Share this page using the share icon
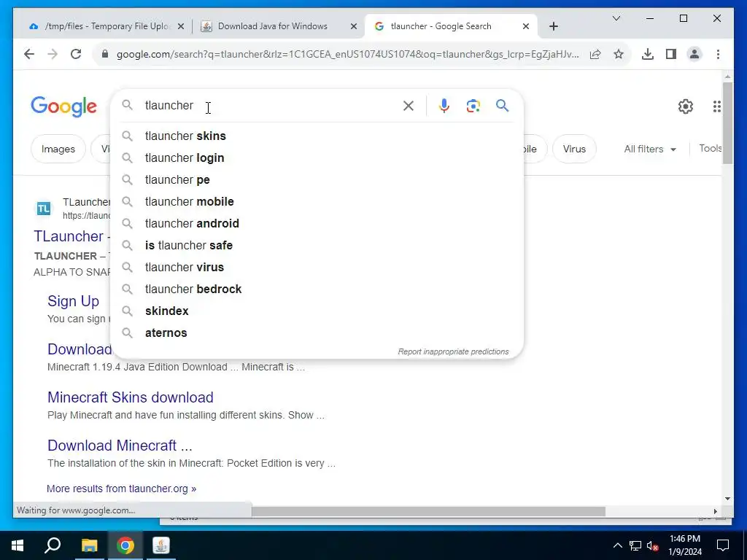The image size is (747, 560). coord(595,54)
